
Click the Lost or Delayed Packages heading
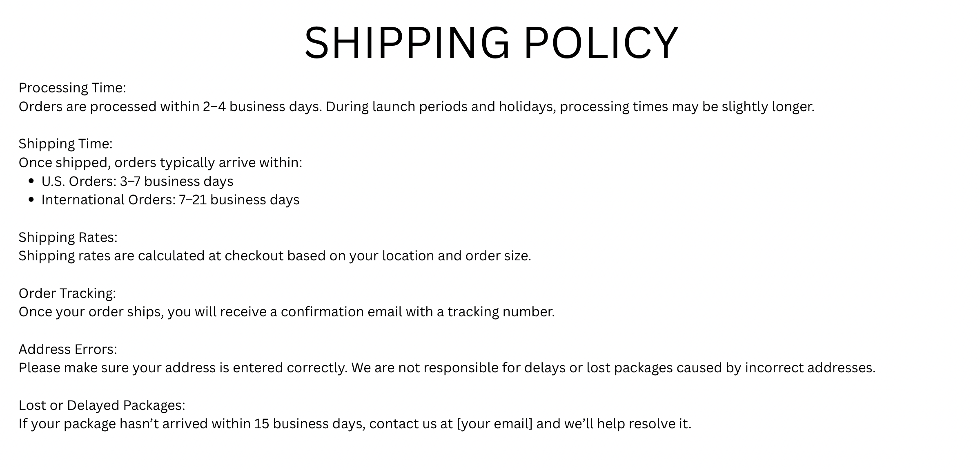[x=102, y=405]
